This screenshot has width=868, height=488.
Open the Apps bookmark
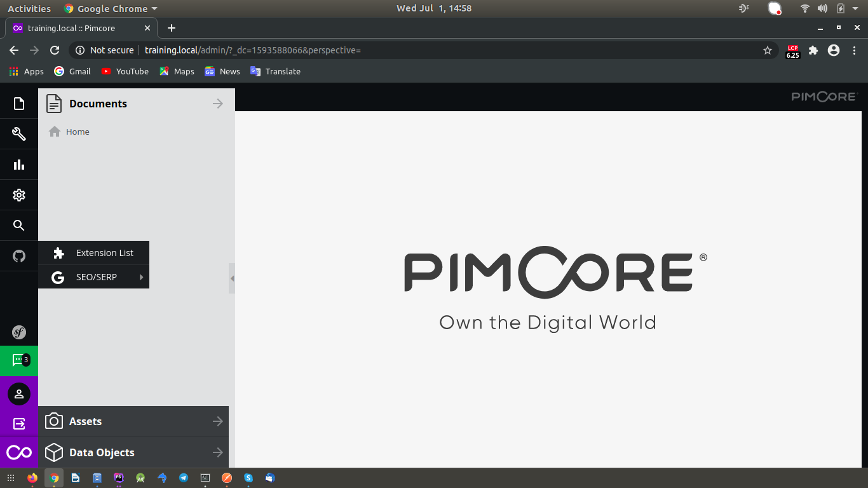click(x=27, y=71)
